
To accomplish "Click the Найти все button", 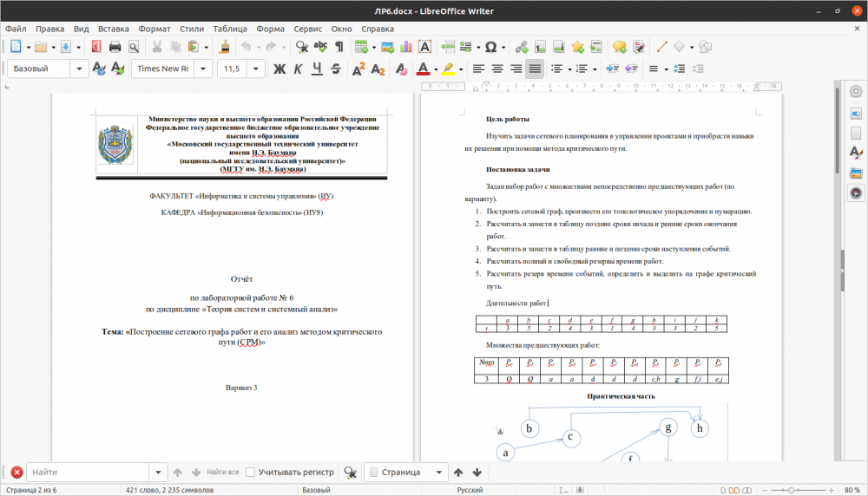I will pyautogui.click(x=222, y=473).
